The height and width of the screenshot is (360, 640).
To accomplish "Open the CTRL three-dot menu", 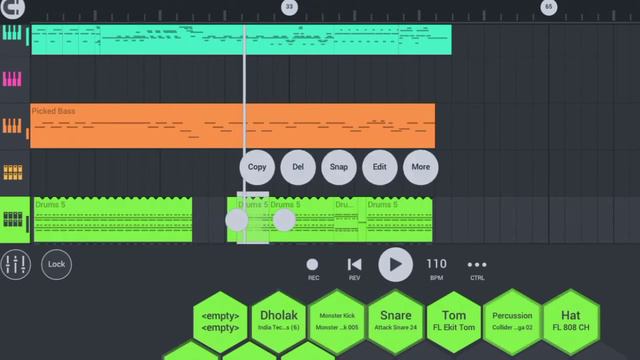I will (477, 268).
